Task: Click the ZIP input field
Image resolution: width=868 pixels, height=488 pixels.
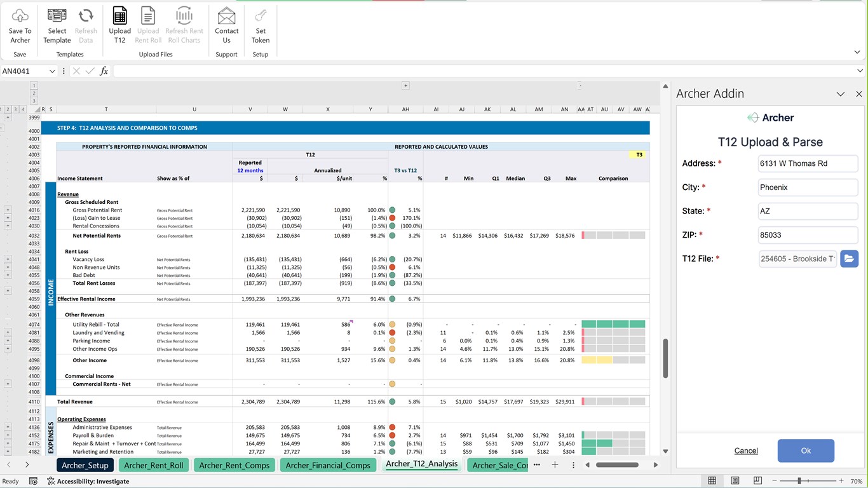Action: (x=808, y=235)
